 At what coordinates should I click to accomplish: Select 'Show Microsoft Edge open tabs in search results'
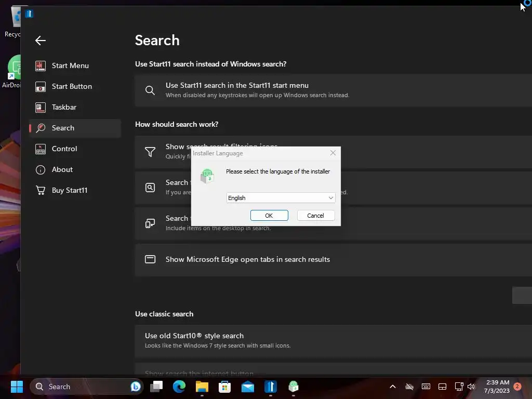point(333,260)
